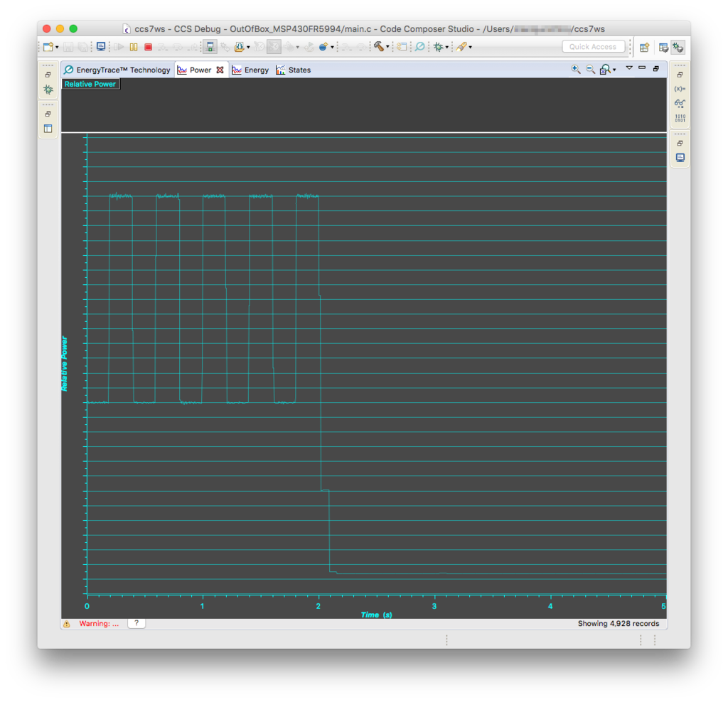This screenshot has height=702, width=728.
Task: Open the States tab
Action: coord(293,70)
